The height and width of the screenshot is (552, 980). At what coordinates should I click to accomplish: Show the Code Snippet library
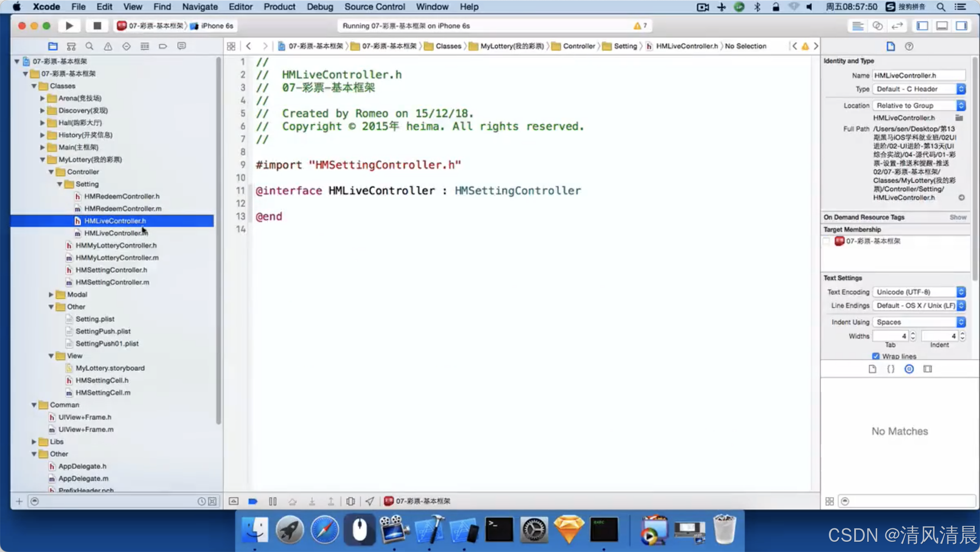point(891,369)
